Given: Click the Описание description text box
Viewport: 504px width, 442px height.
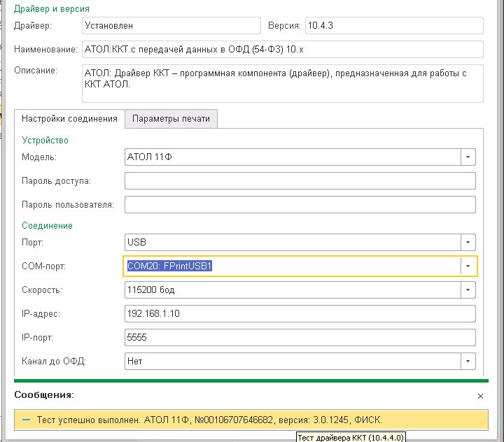Looking at the screenshot, I should coord(283,83).
